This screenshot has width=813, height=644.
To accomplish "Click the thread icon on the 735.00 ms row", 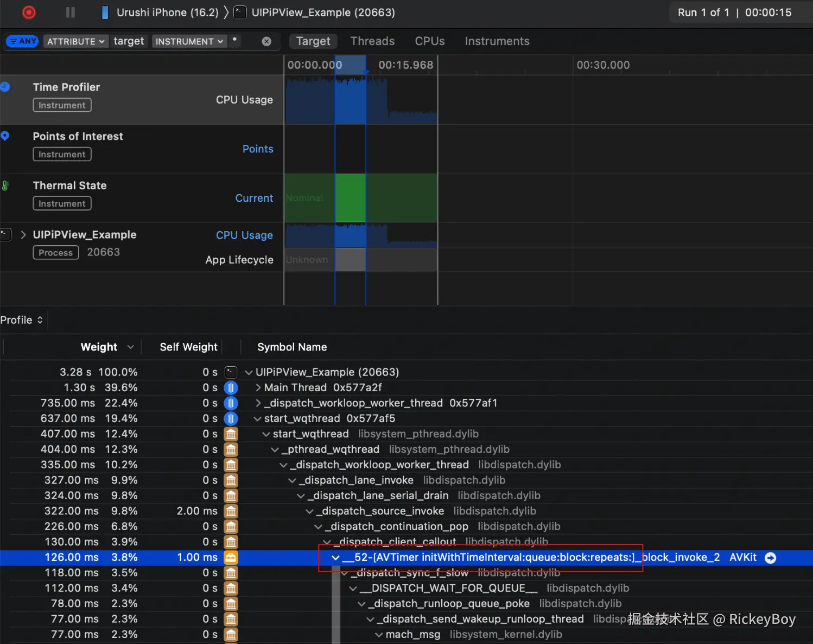I will 231,403.
